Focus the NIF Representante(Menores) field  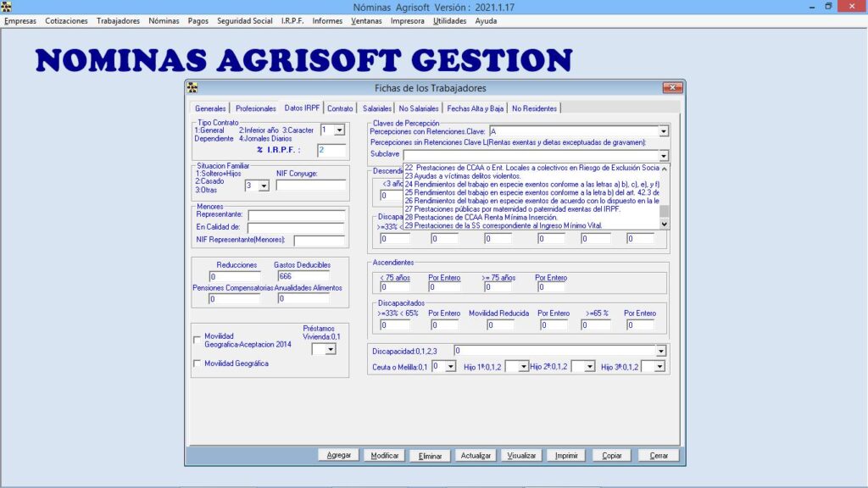point(319,241)
